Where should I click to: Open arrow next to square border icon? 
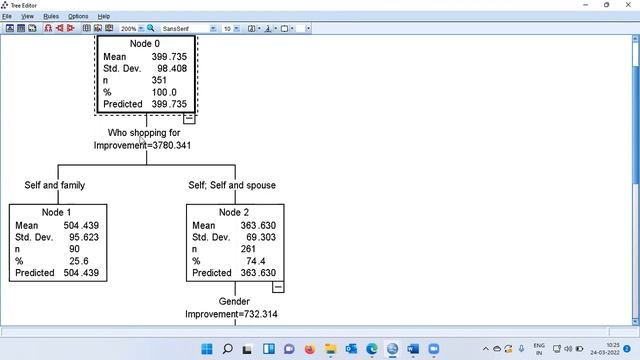tap(292, 29)
